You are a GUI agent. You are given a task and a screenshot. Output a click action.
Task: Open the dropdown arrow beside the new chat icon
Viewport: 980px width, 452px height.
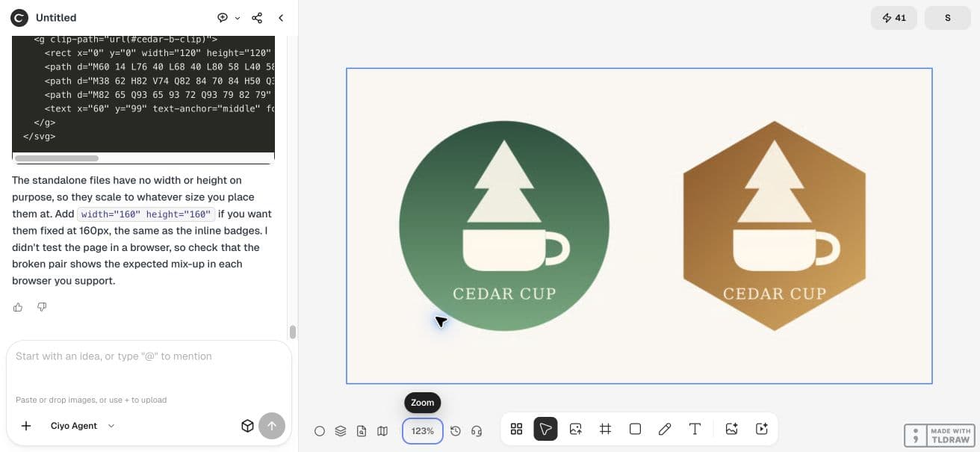pos(238,18)
